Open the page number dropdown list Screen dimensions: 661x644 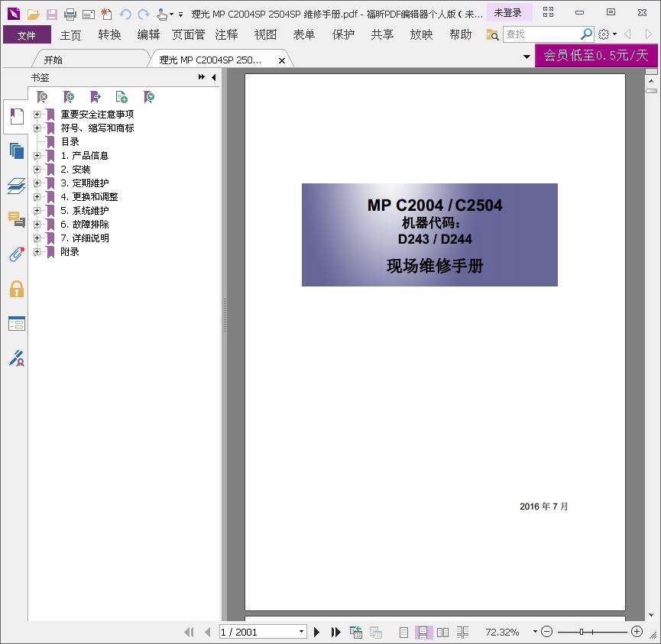pos(301,631)
